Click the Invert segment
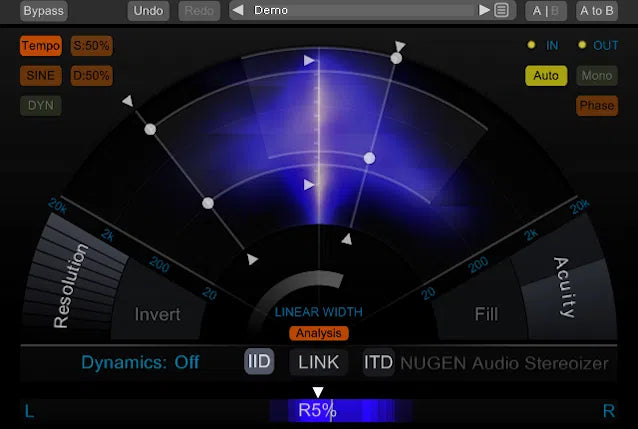This screenshot has width=638, height=429. [157, 314]
